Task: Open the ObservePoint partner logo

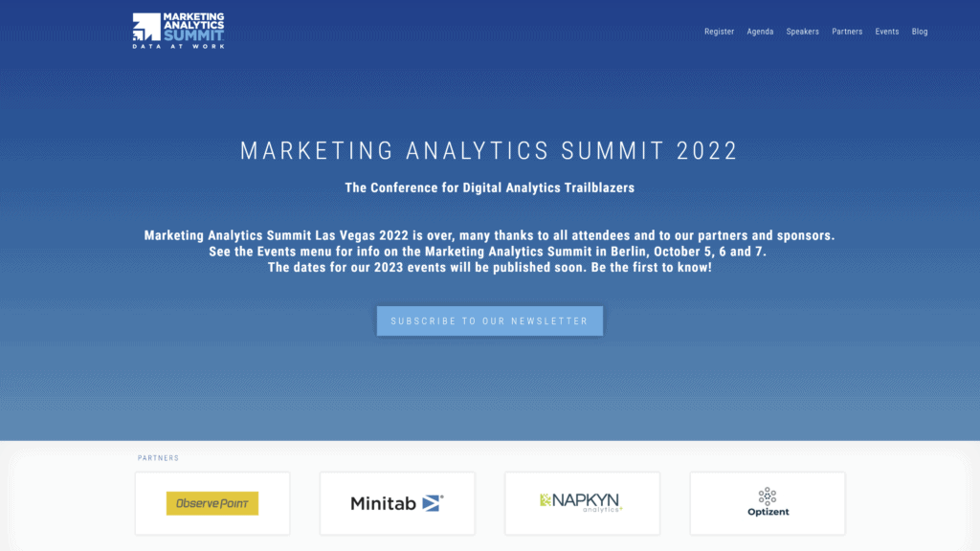Action: tap(212, 503)
